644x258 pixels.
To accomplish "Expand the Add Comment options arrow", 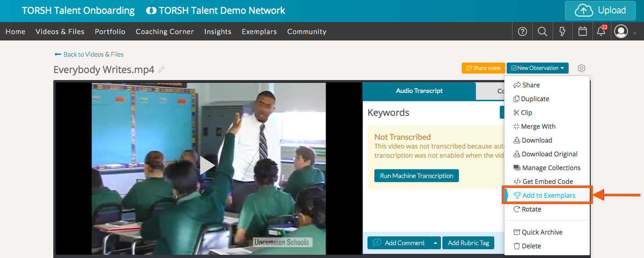I will (435, 243).
